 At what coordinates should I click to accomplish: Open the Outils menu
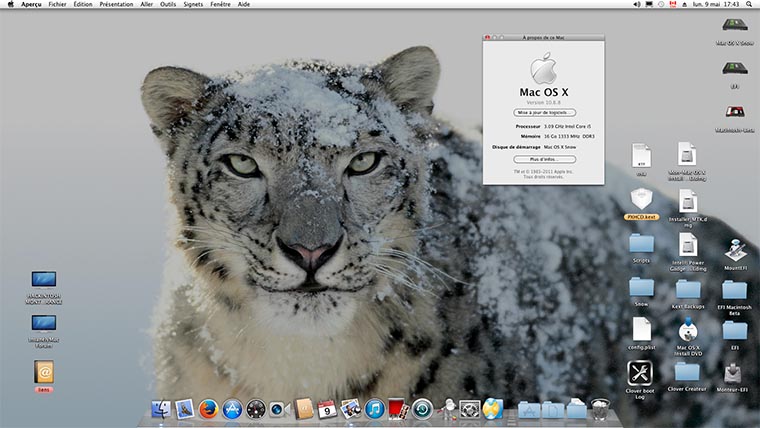167,5
